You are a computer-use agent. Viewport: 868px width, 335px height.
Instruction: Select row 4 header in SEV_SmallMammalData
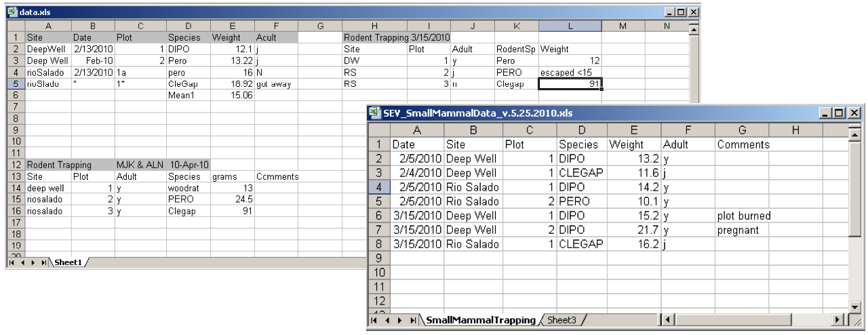[379, 187]
